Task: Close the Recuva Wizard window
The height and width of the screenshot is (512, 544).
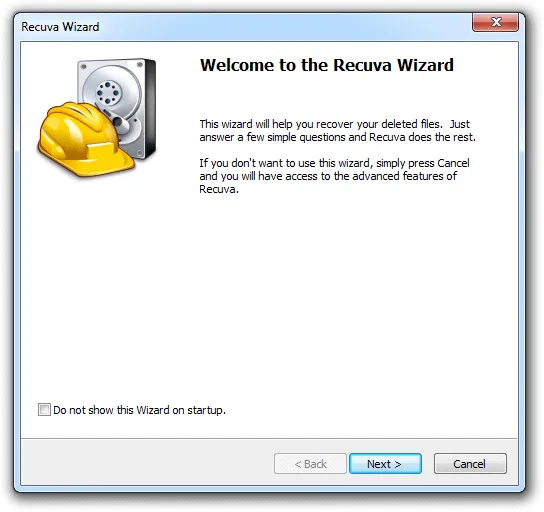Action: [495, 22]
